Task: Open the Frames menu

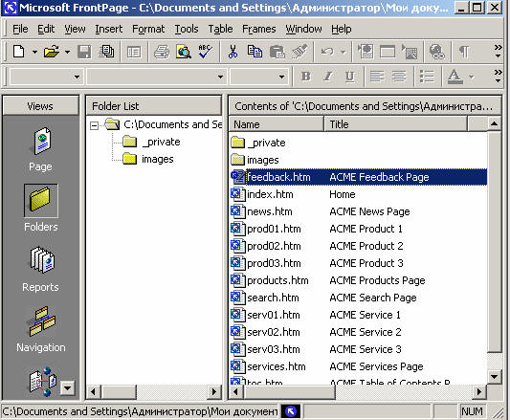Action: click(x=259, y=29)
